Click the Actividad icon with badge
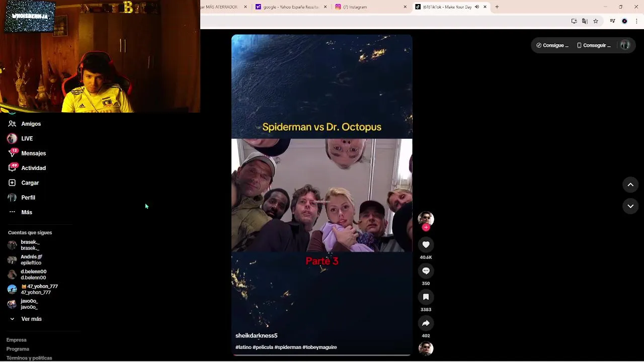 pos(12,167)
